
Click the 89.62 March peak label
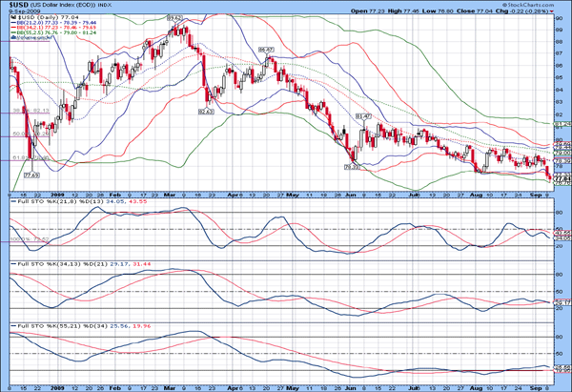(x=174, y=18)
